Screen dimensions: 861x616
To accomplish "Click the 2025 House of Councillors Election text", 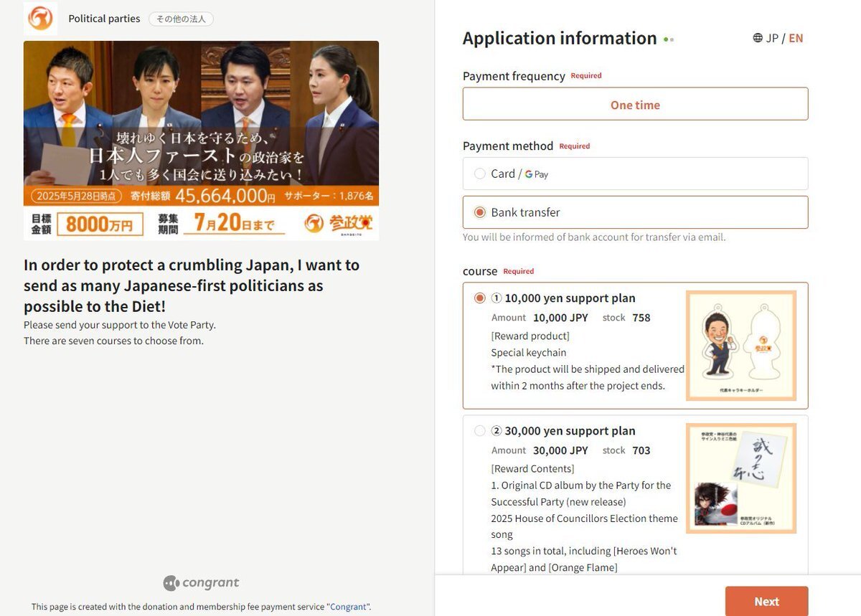I will click(584, 526).
